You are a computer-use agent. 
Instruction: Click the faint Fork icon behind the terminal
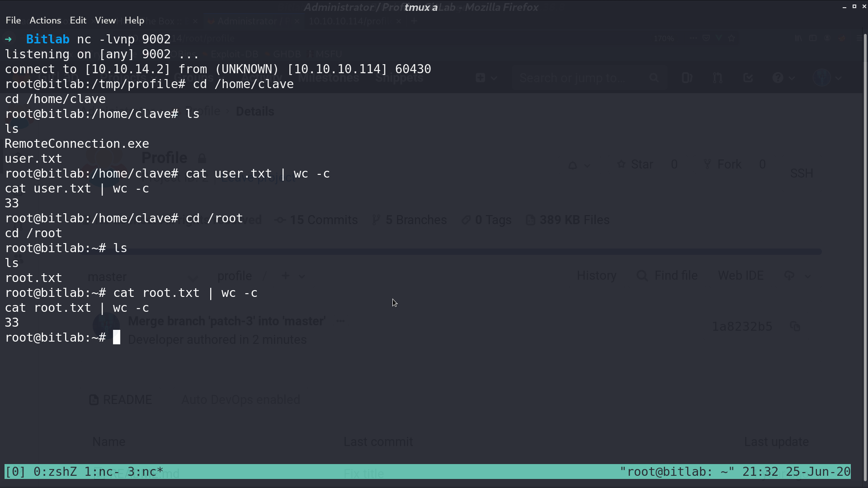click(x=708, y=164)
